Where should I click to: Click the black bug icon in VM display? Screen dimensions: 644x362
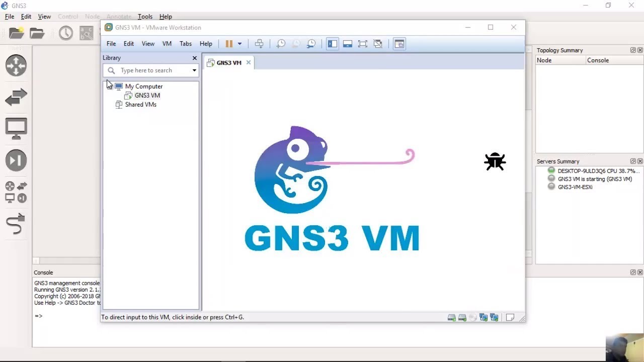(495, 161)
